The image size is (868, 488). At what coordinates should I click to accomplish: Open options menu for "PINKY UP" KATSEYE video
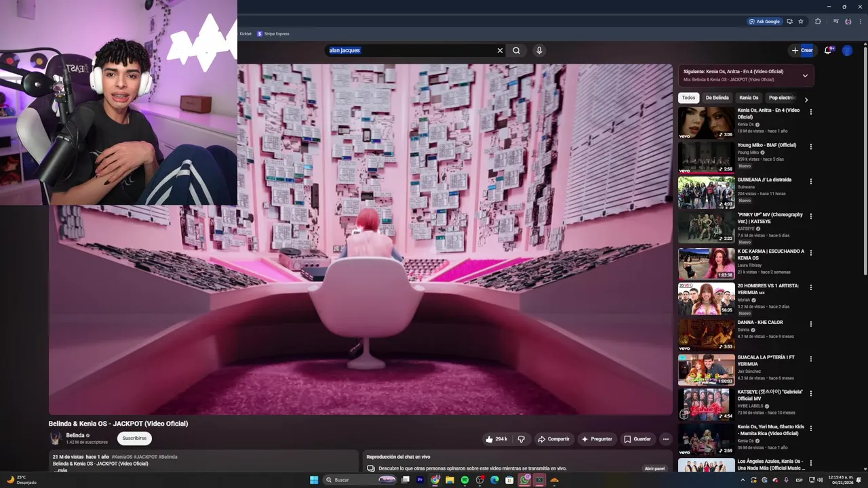810,216
